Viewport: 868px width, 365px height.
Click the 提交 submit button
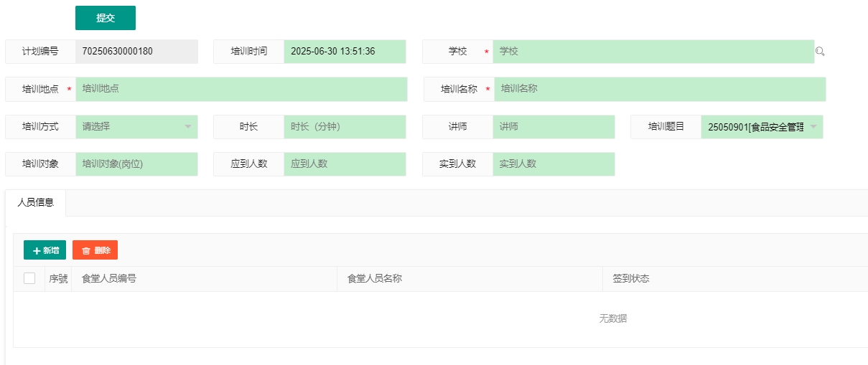(x=106, y=18)
